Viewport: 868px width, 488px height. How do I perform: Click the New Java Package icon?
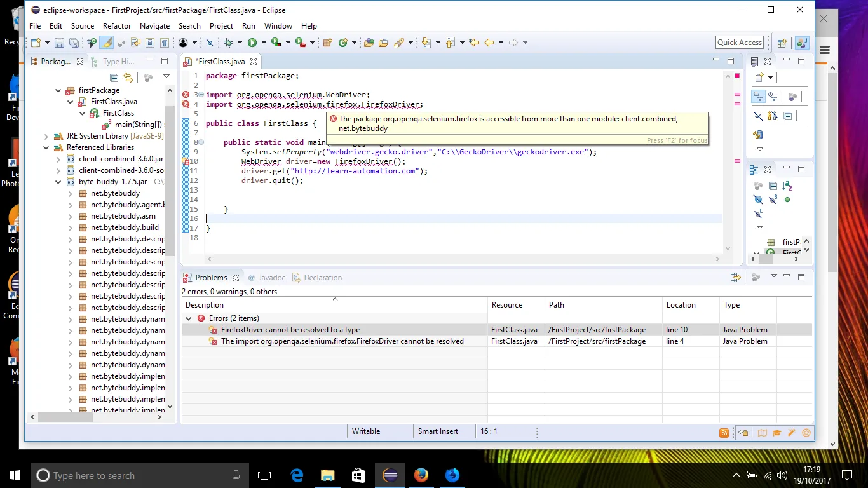pos(328,43)
